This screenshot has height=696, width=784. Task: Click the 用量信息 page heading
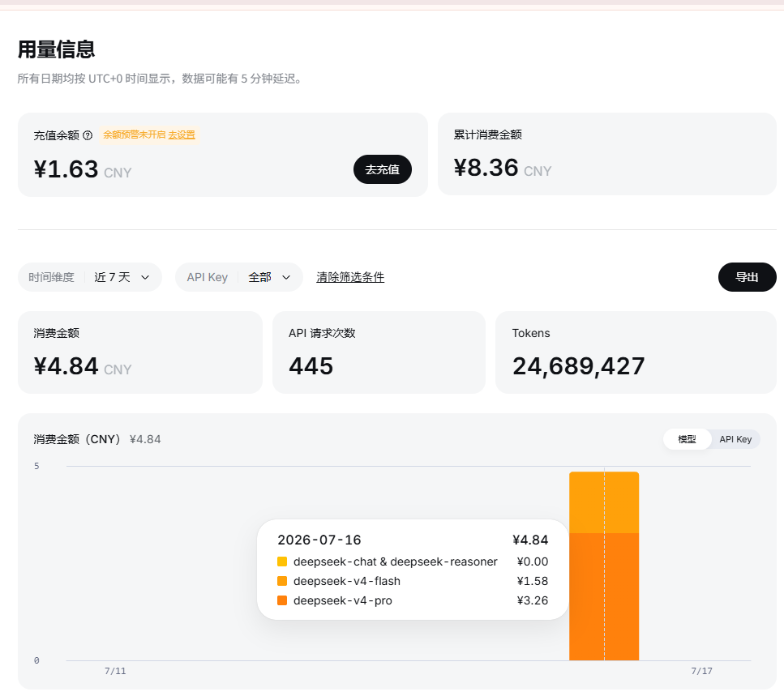click(56, 49)
